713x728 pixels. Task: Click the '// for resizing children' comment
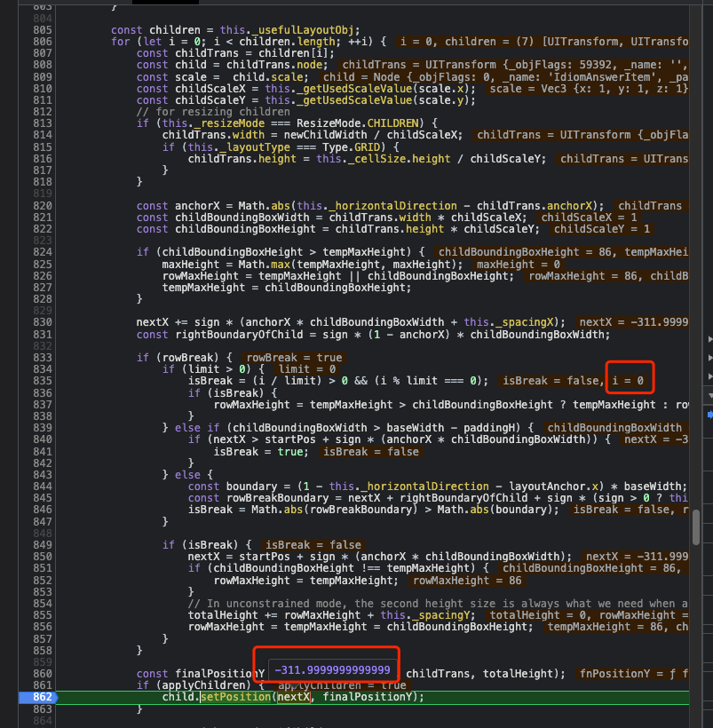coord(214,112)
